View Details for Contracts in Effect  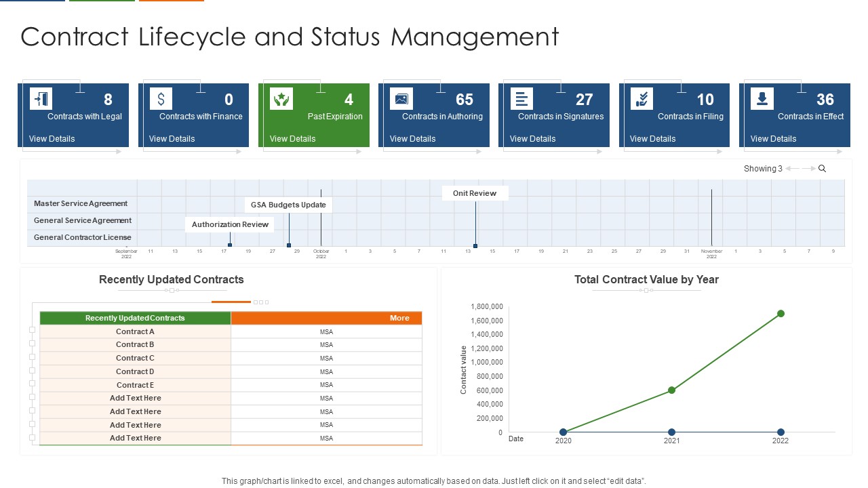click(774, 139)
